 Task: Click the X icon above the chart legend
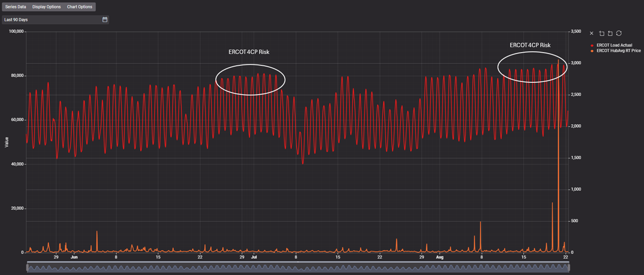point(592,33)
